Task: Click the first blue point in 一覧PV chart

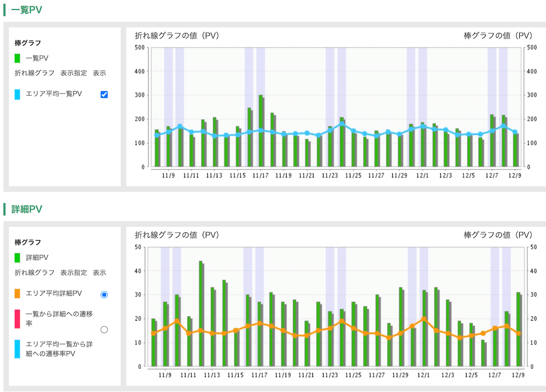Action: pyautogui.click(x=157, y=135)
